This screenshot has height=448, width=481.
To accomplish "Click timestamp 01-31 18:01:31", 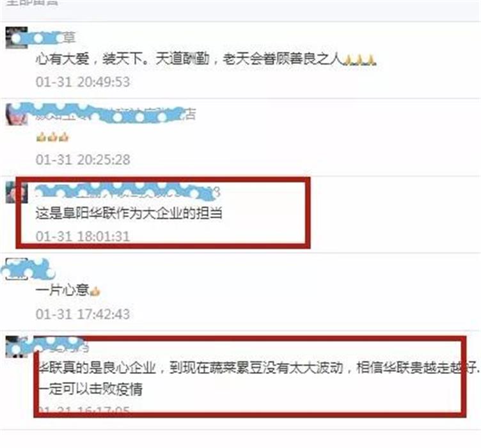I will [x=83, y=236].
